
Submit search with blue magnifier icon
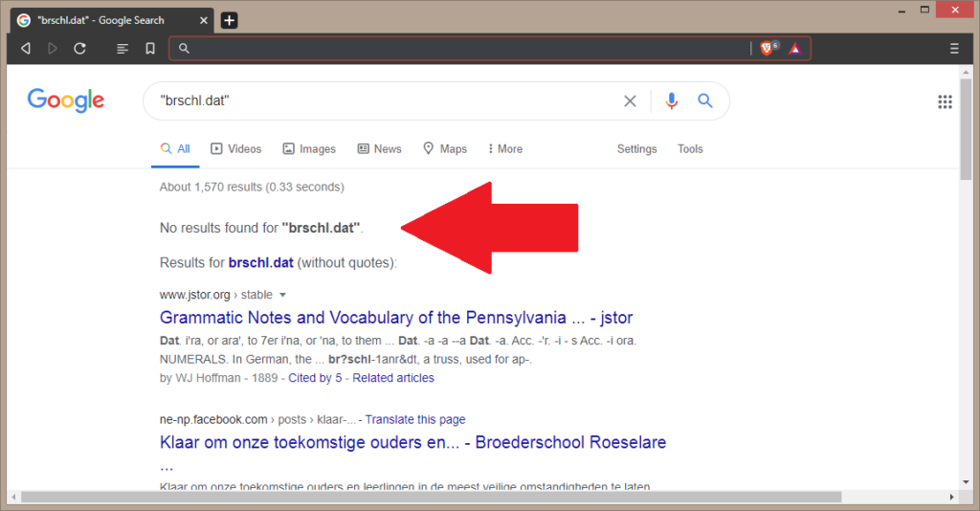click(x=705, y=100)
